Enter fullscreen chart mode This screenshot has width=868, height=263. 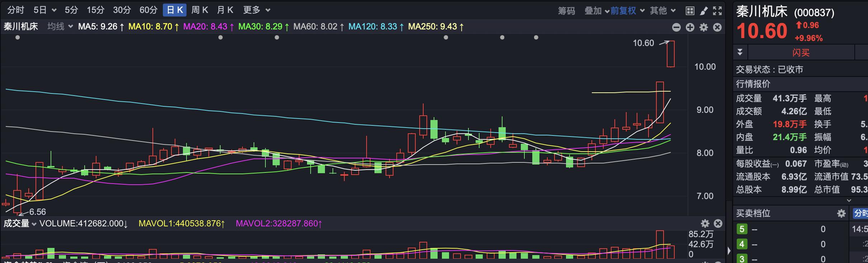pos(717,11)
